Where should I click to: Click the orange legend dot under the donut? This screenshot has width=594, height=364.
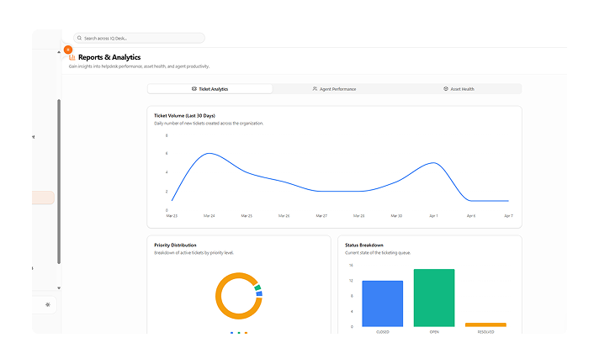[246, 333]
